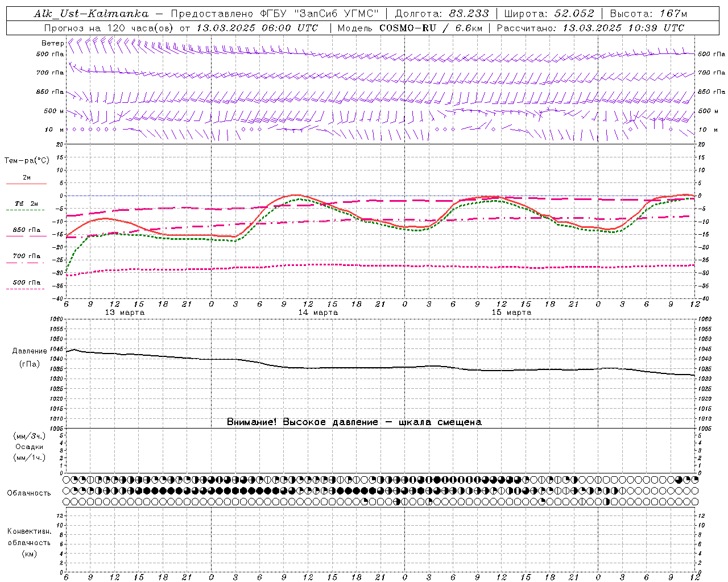The height and width of the screenshot is (582, 728).
Task: Click the 850 гПа entry in the temperature legend
Action: [x=27, y=230]
